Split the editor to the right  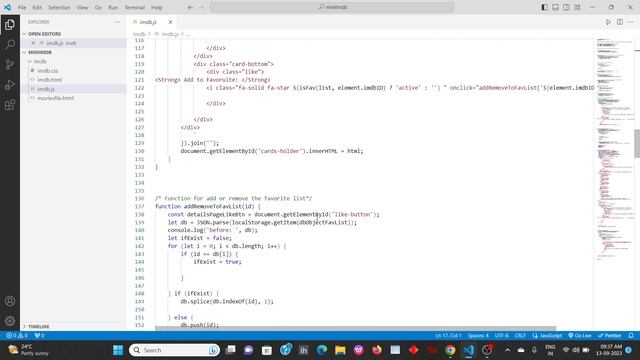(620, 22)
